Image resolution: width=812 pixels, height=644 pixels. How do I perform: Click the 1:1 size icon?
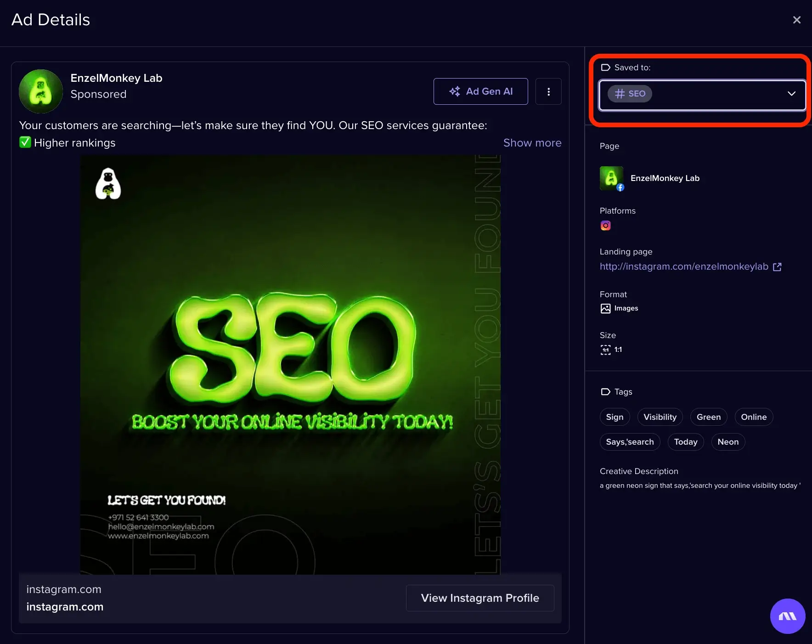tap(605, 350)
